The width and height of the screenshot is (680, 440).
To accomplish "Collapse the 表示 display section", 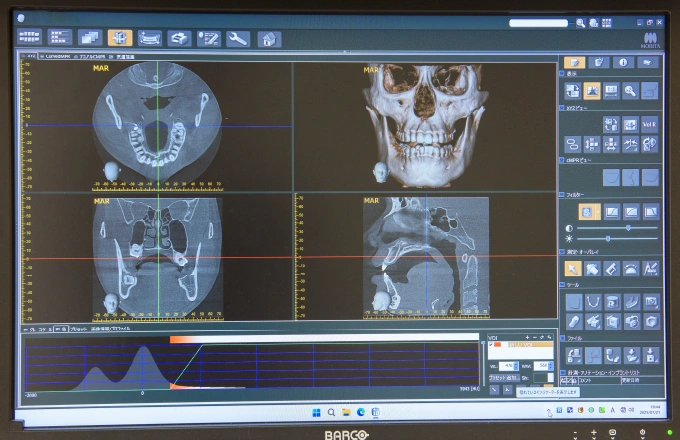I will pyautogui.click(x=563, y=74).
